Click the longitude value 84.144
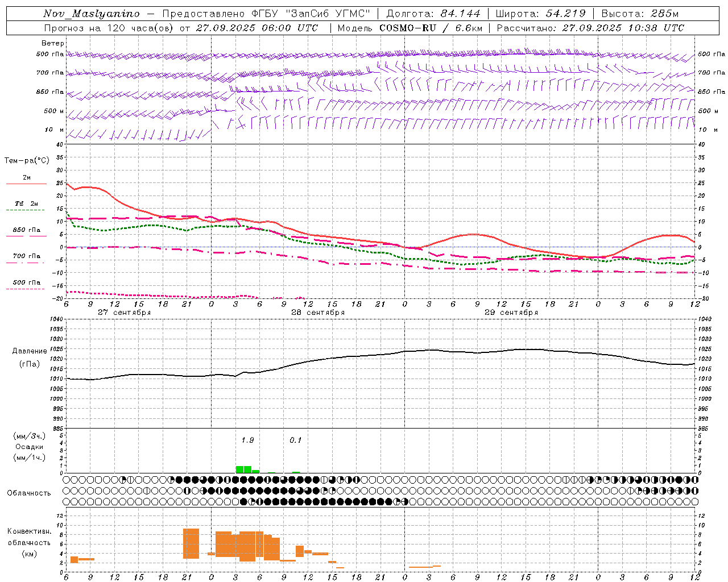 click(x=460, y=14)
